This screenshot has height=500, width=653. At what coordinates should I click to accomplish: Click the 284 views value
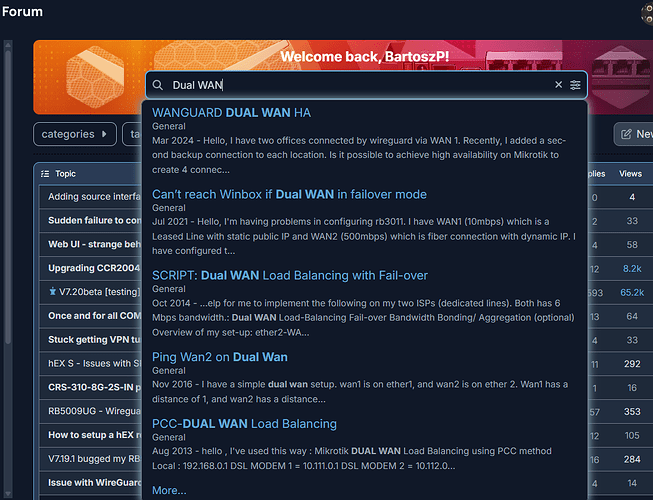pyautogui.click(x=632, y=460)
